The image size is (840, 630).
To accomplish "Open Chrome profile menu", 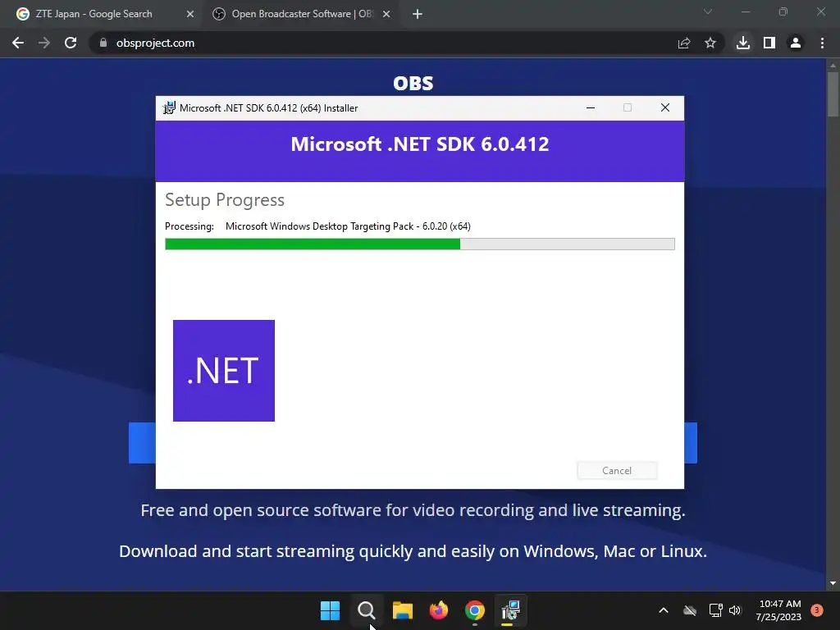I will 796,43.
